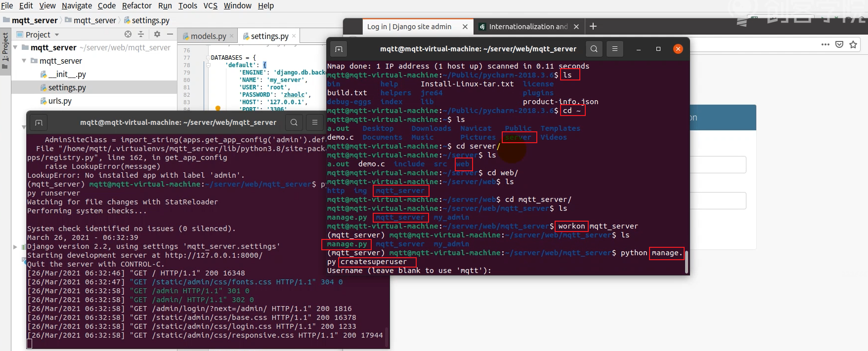Open the View menu
Viewport: 868px width, 351px height.
coord(47,5)
